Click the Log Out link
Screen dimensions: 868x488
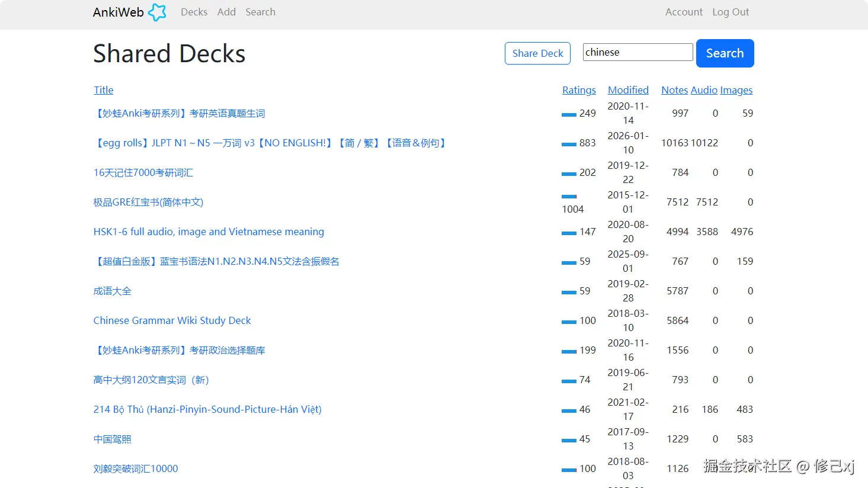coord(731,12)
